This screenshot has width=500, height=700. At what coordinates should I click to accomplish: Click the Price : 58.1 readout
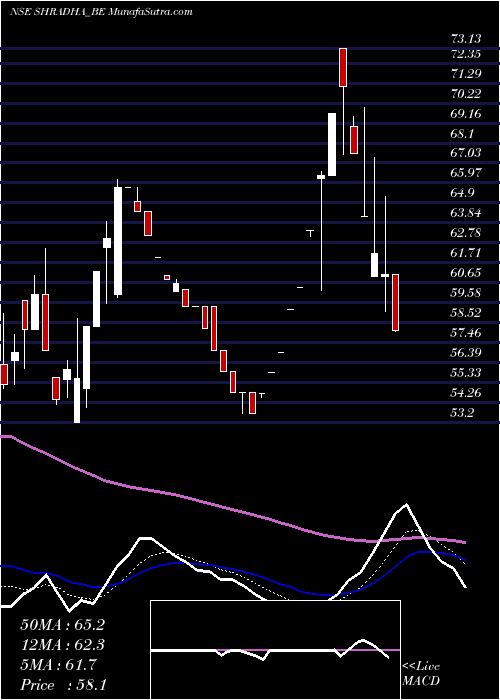63,685
